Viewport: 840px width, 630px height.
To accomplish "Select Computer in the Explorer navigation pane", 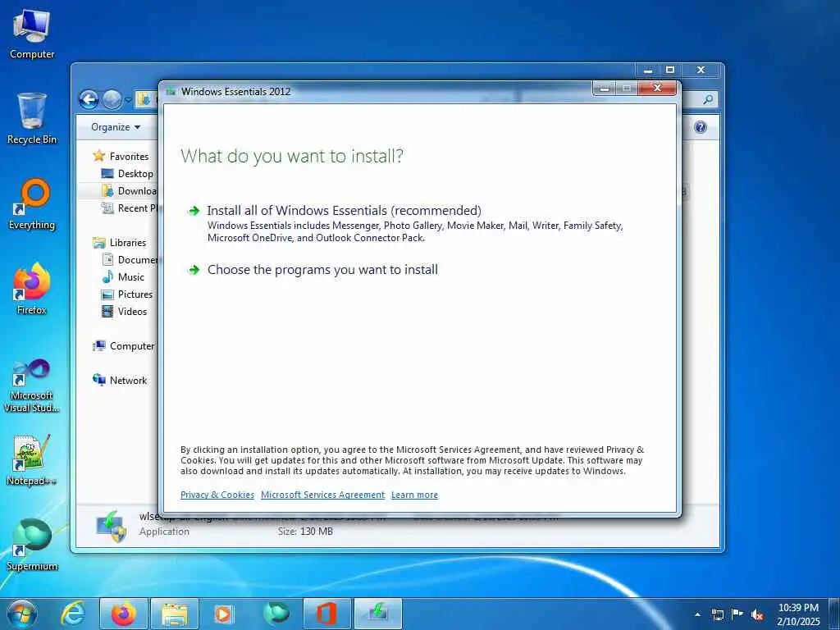I will click(124, 346).
